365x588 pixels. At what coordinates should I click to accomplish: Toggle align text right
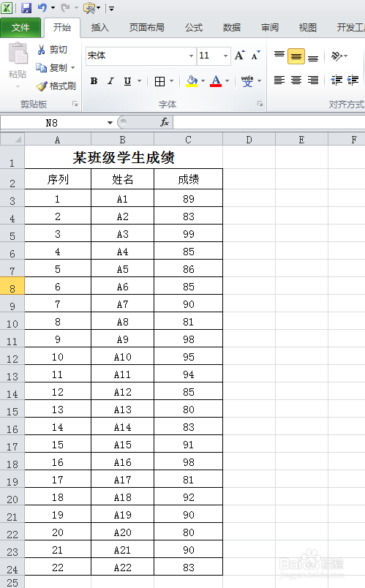coord(313,80)
